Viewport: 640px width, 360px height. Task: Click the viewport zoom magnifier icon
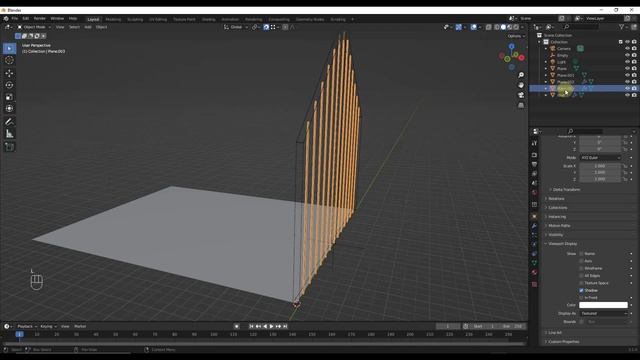(521, 75)
